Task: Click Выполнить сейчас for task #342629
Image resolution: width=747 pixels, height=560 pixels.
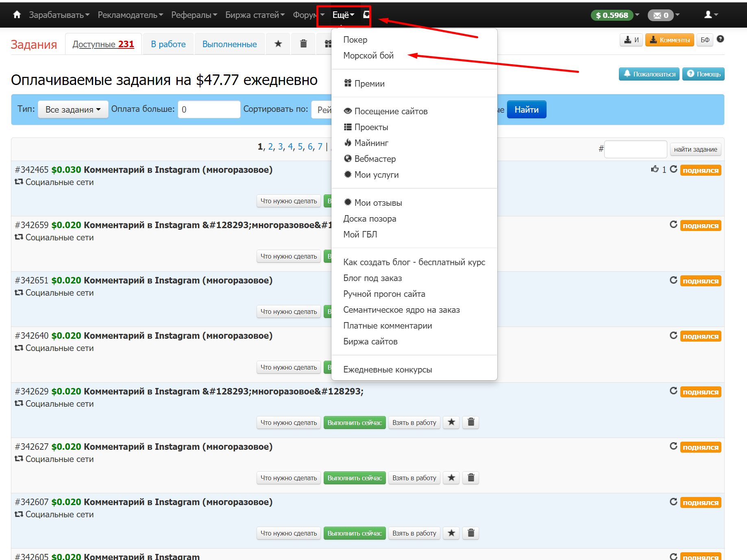Action: [x=355, y=423]
